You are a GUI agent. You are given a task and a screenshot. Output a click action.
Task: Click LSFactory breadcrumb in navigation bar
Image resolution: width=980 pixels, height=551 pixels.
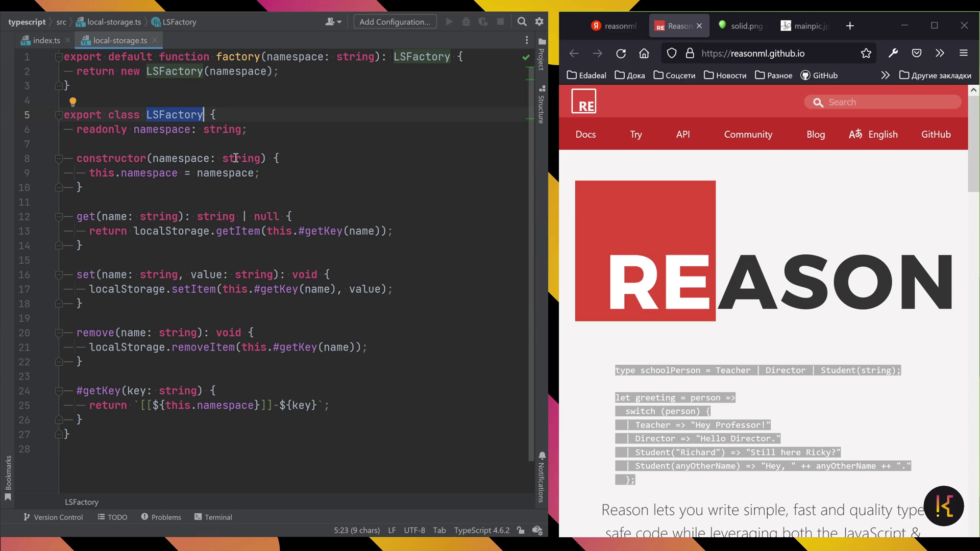tap(174, 22)
